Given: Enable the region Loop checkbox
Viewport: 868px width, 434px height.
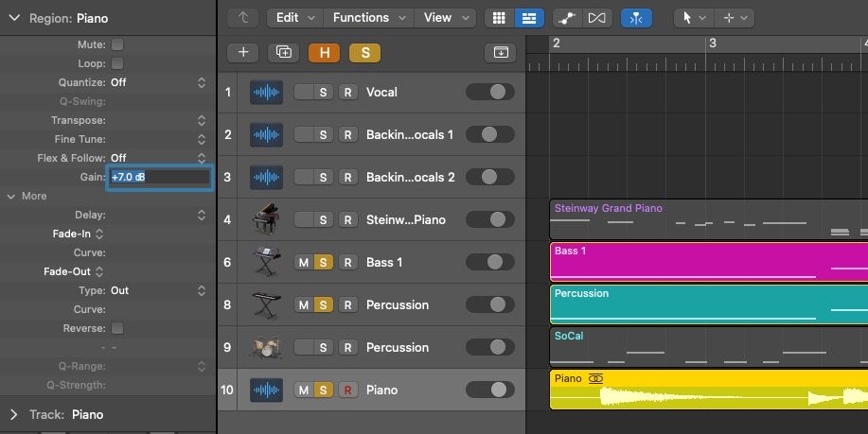Looking at the screenshot, I should click(117, 63).
